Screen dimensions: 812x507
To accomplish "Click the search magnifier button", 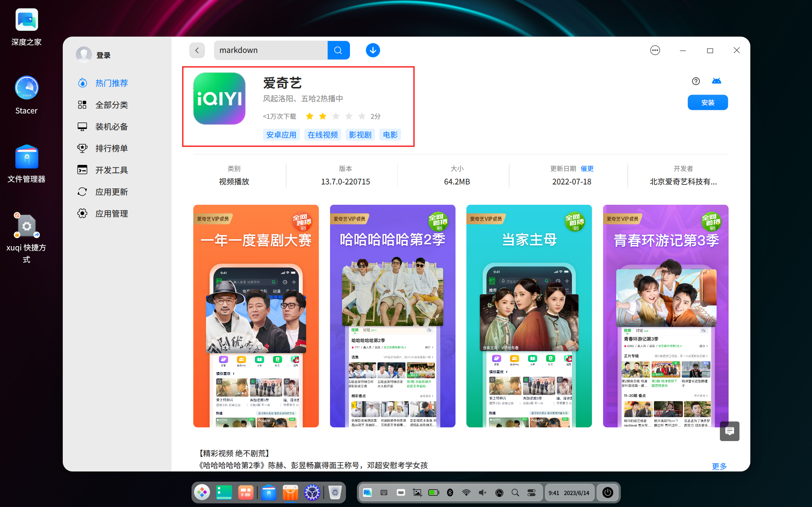I will [338, 50].
